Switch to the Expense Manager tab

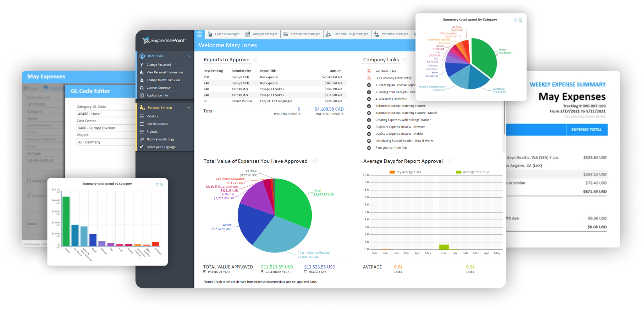[224, 34]
